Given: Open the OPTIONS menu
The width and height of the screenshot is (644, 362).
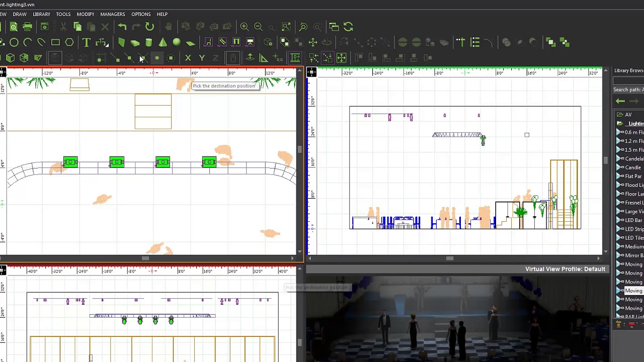Looking at the screenshot, I should pos(141,14).
